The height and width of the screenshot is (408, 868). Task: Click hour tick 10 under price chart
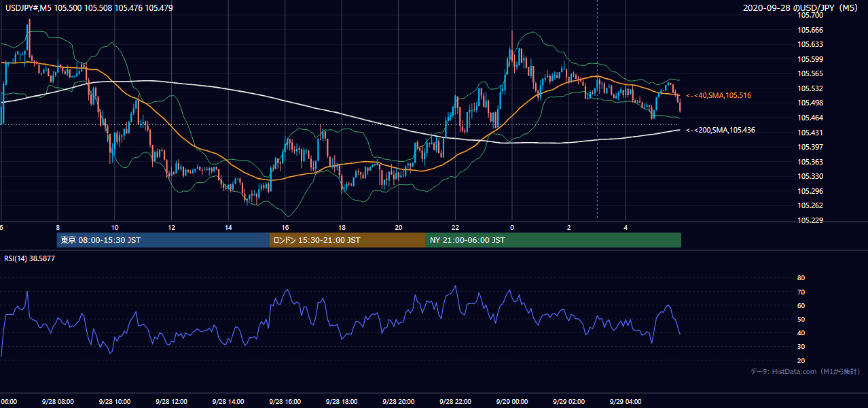pyautogui.click(x=115, y=227)
